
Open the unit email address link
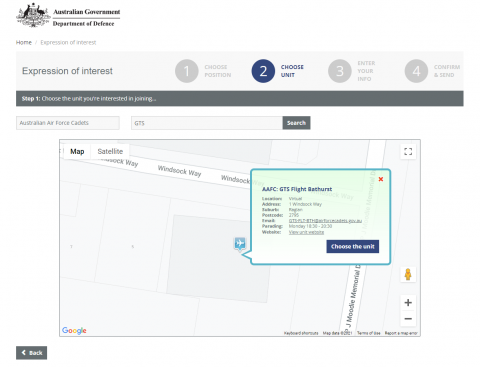(x=325, y=221)
